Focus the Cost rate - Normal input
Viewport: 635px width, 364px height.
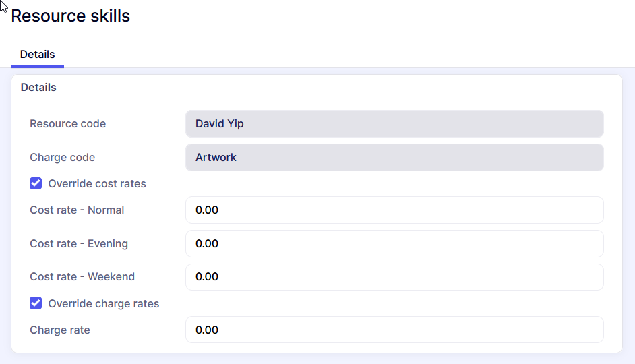pos(394,210)
